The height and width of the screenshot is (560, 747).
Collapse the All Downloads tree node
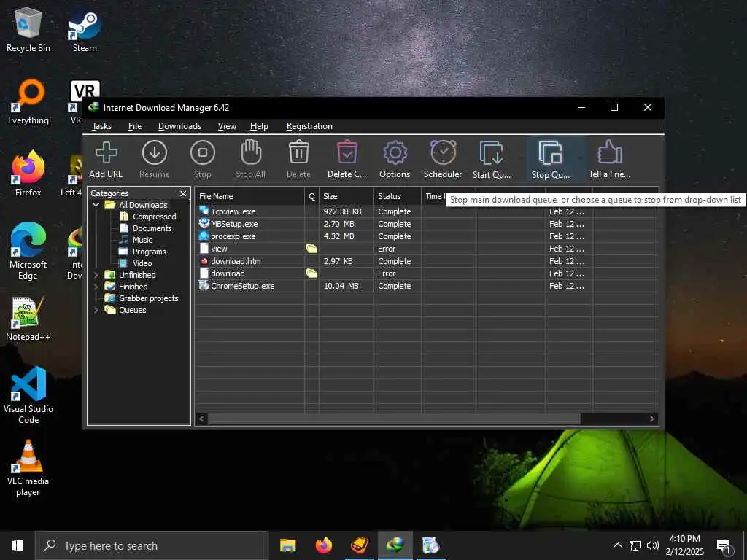pyautogui.click(x=96, y=205)
